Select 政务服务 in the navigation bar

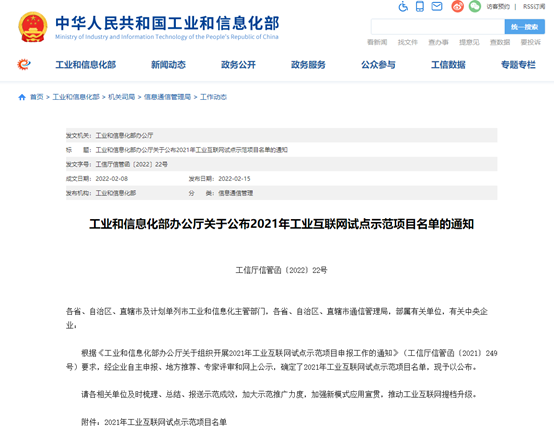point(308,65)
